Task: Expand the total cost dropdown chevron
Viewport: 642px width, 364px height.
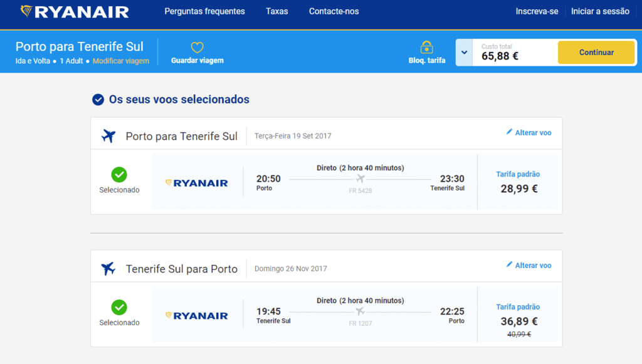Action: point(465,53)
